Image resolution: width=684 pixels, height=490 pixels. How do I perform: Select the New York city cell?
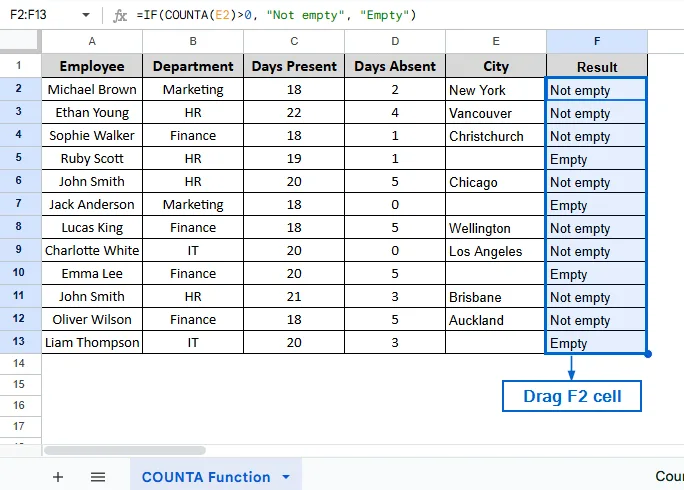point(496,90)
